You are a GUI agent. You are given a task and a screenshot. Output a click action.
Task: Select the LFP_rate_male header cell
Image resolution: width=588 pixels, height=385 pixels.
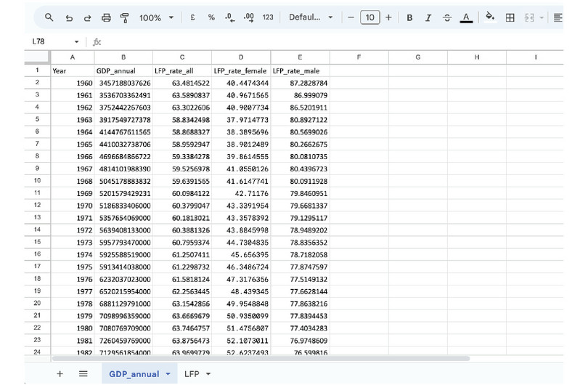[300, 70]
